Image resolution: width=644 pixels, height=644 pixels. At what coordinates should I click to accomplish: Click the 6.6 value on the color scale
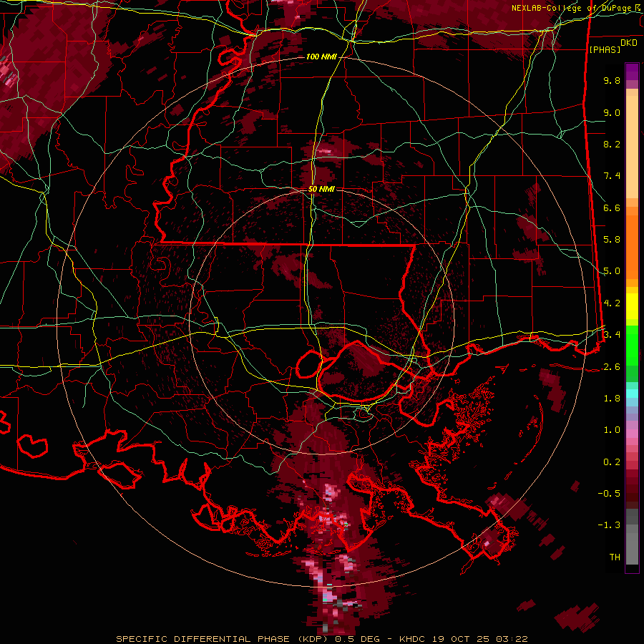click(x=612, y=208)
